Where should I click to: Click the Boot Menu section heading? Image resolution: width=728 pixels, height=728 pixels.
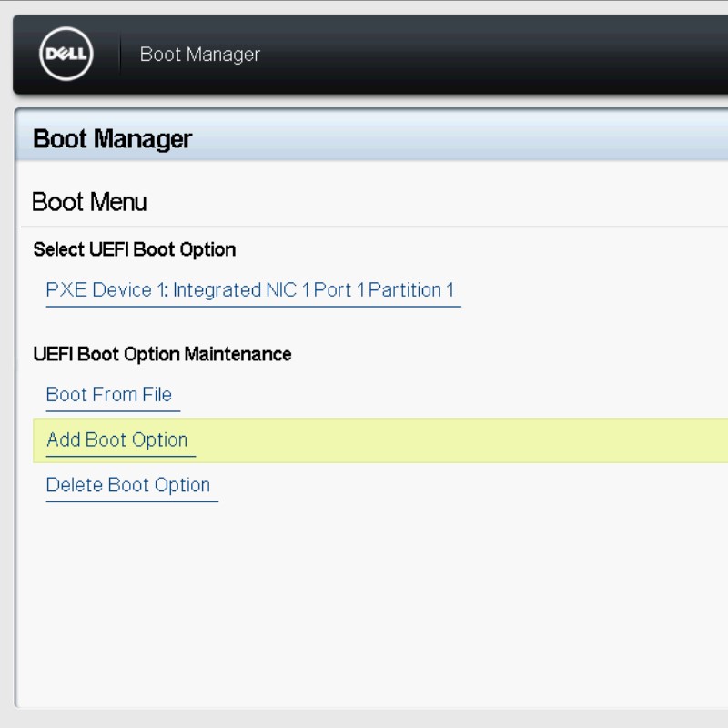89,202
